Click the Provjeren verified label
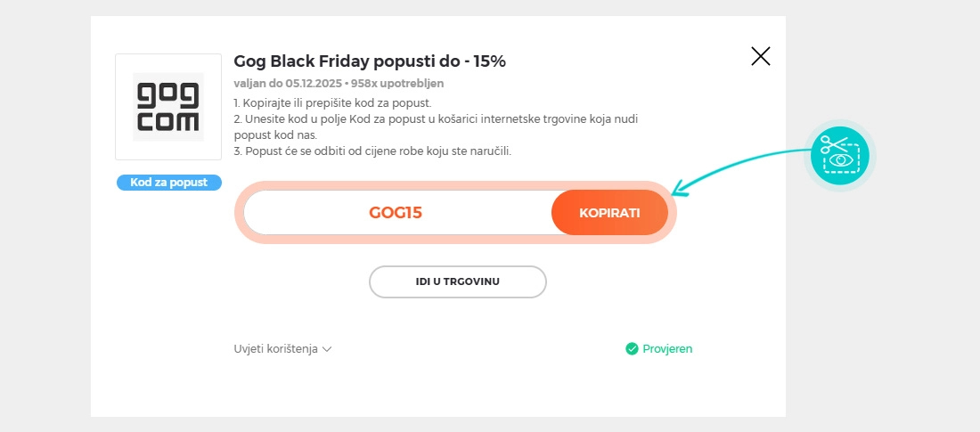 [x=667, y=349]
